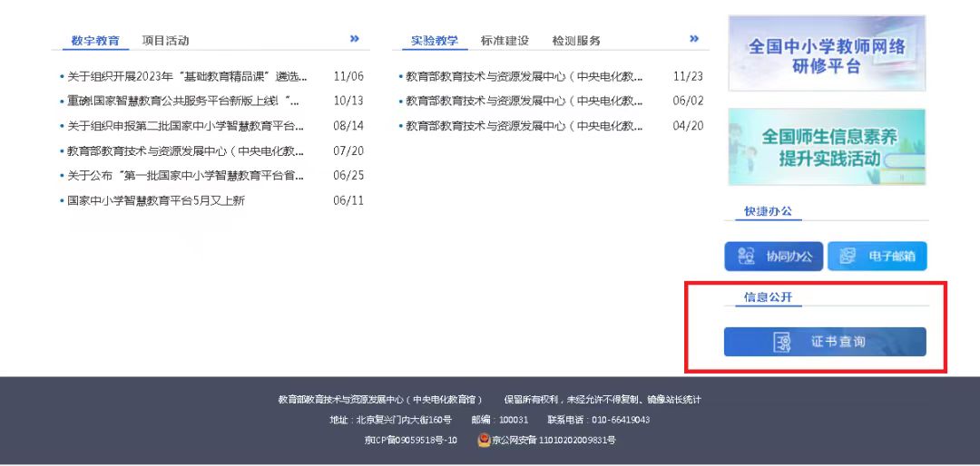
Task: Click the 快捷办公 section heading
Action: (768, 211)
